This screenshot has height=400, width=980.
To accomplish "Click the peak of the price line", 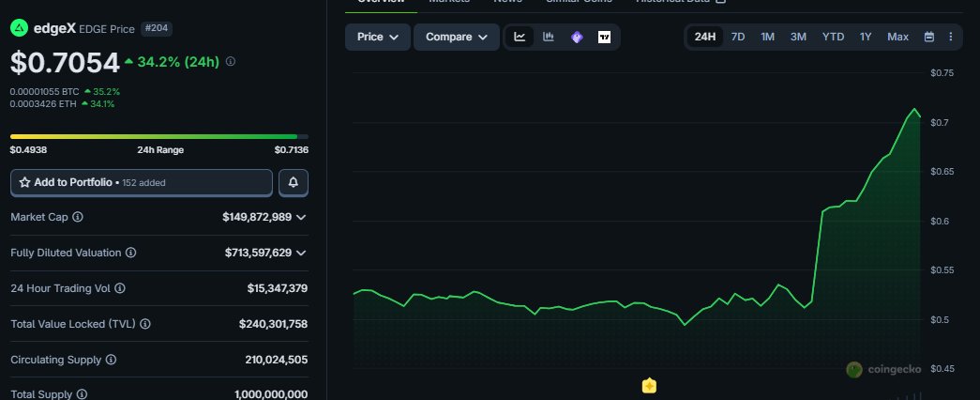I will tap(915, 110).
